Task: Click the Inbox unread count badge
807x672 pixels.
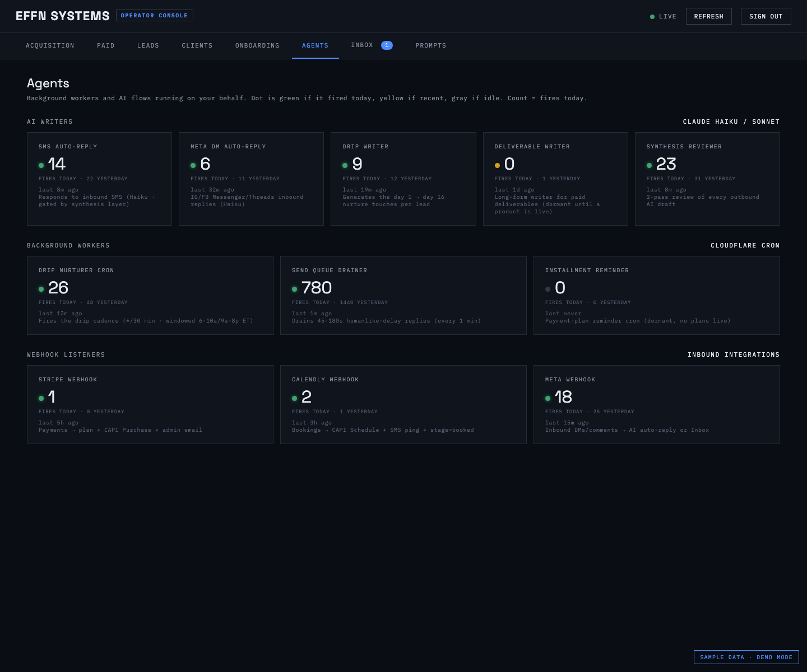Action: tap(387, 45)
